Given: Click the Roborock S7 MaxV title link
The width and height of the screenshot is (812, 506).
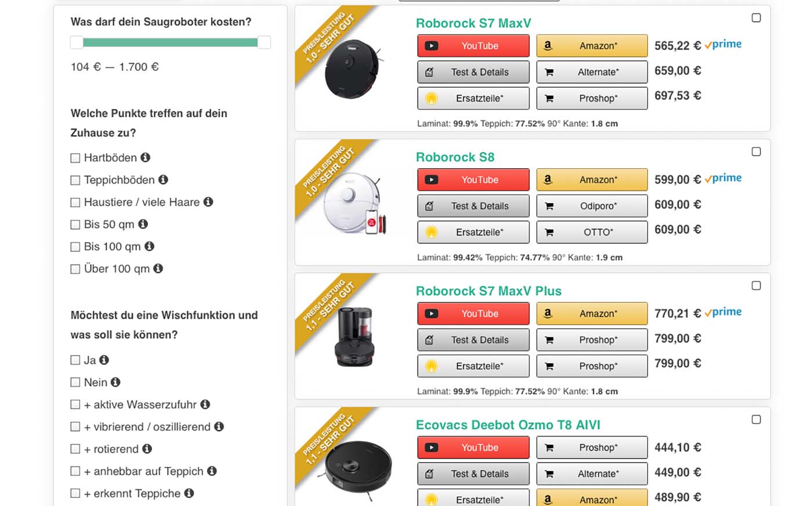Looking at the screenshot, I should click(x=473, y=23).
